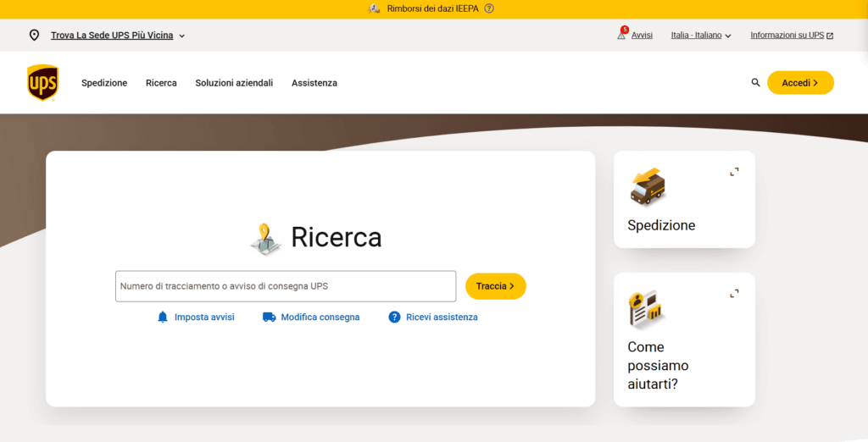Image resolution: width=868 pixels, height=442 pixels.
Task: Click the Modifica consegna link
Action: point(320,317)
